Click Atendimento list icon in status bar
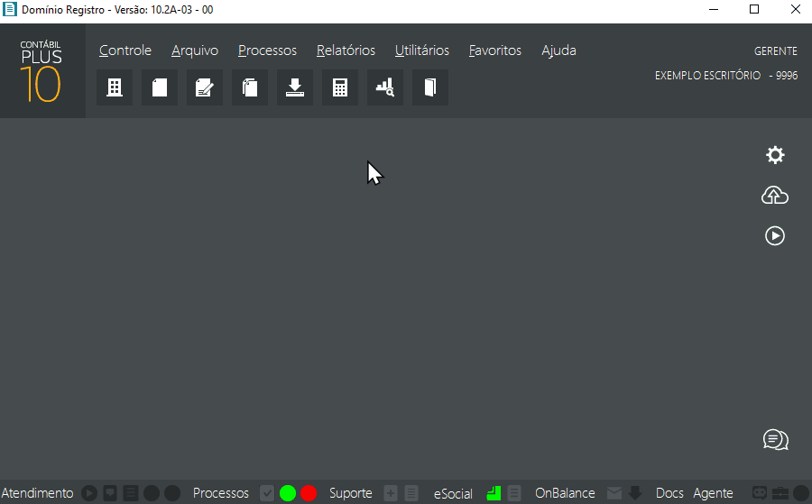The width and height of the screenshot is (812, 504). coord(131,493)
